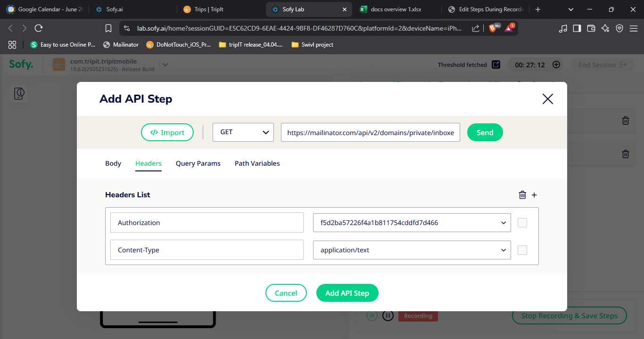The width and height of the screenshot is (644, 339).
Task: Open Brave Wallet icon
Action: (591, 28)
